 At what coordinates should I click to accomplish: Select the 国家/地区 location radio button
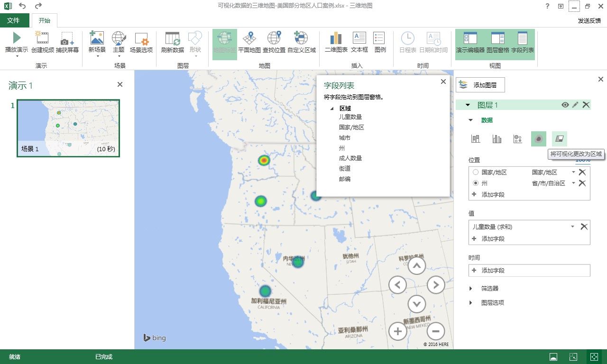[x=476, y=173]
